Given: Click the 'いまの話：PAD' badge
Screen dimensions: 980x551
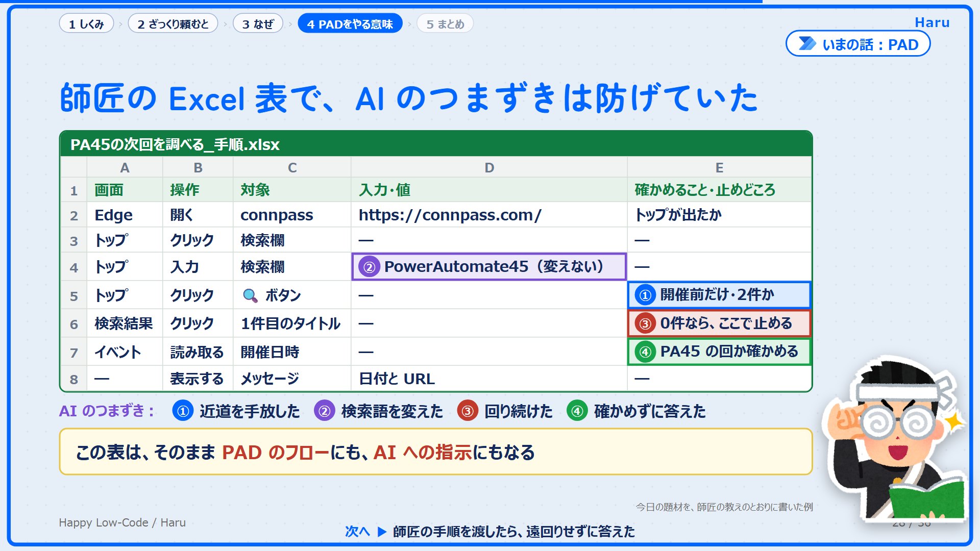Looking at the screenshot, I should pyautogui.click(x=858, y=44).
